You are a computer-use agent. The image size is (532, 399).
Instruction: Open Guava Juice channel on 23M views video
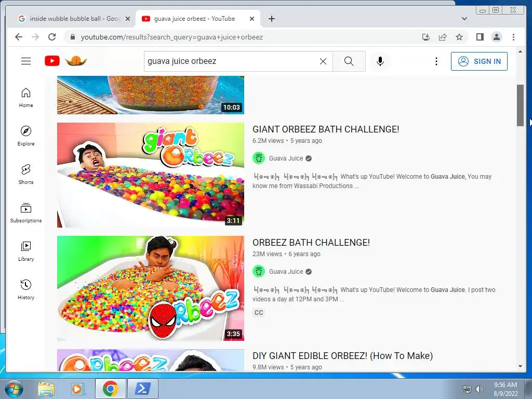point(286,272)
